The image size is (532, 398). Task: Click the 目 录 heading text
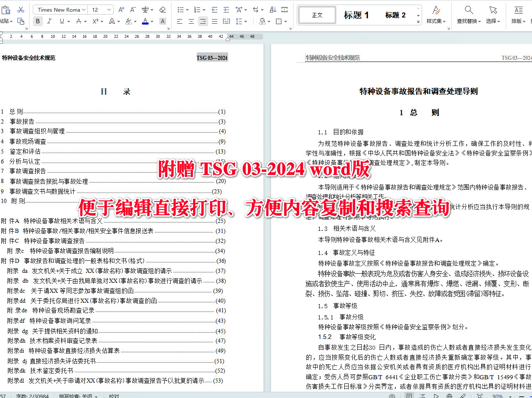click(x=115, y=92)
